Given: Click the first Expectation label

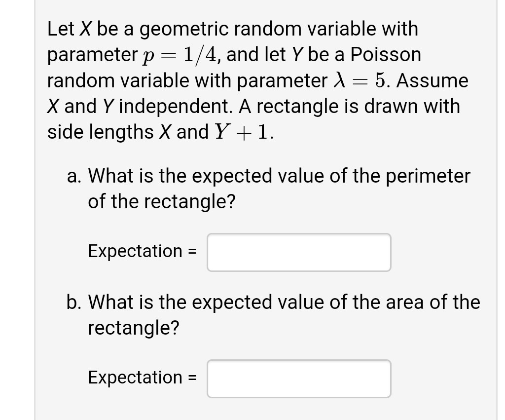Looking at the screenshot, I should [x=135, y=251].
